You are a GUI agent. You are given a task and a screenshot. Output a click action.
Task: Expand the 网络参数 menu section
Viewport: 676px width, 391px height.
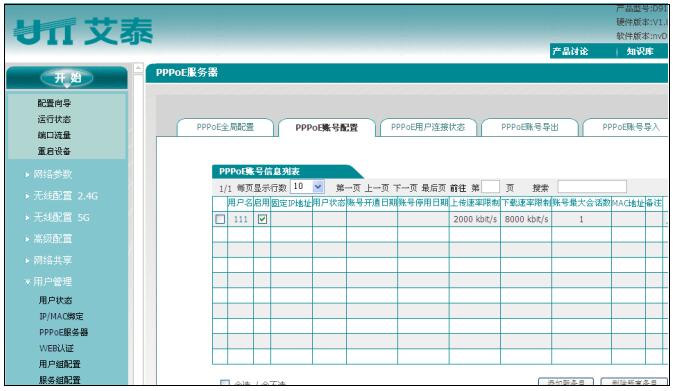[53, 174]
